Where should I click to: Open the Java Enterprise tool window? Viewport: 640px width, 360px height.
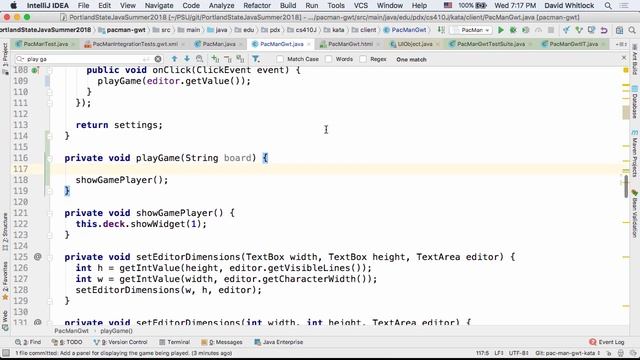(x=279, y=342)
